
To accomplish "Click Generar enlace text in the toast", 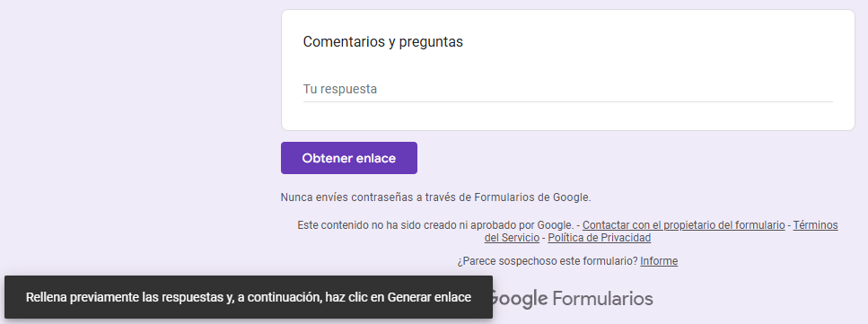I will 429,297.
